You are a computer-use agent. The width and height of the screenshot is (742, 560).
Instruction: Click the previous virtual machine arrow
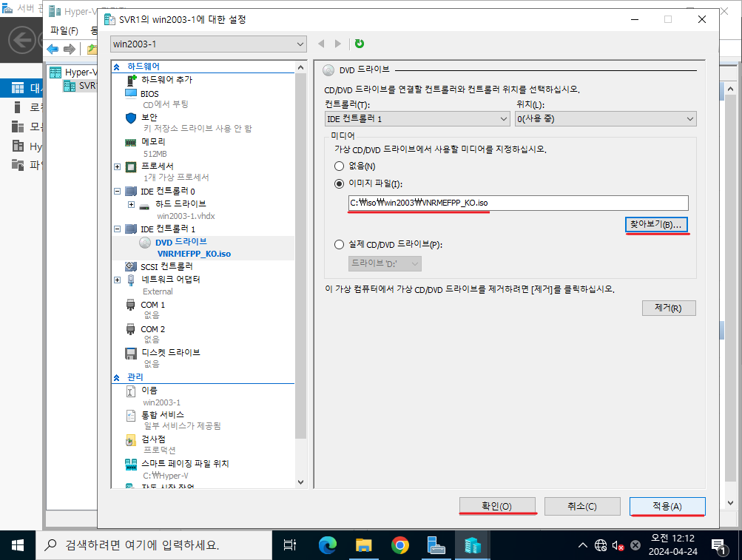click(321, 44)
